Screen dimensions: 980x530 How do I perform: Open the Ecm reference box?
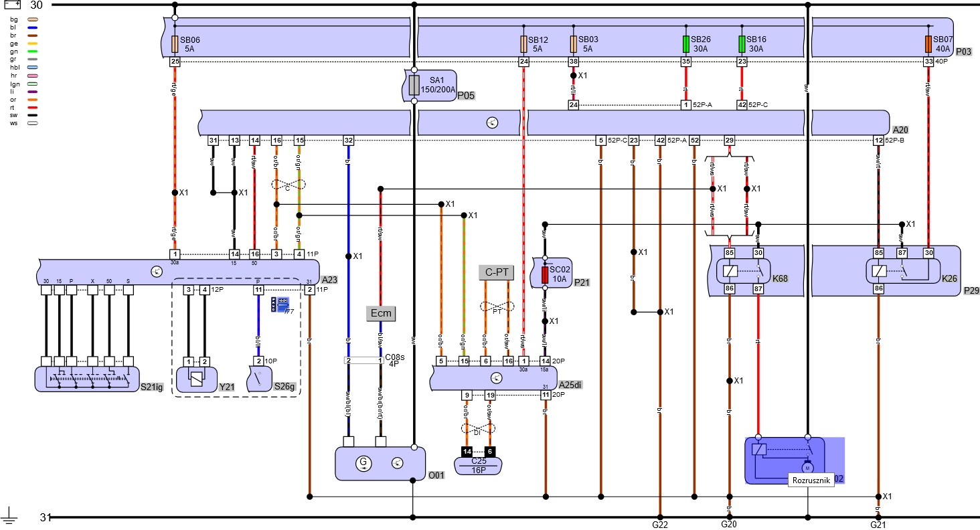(x=380, y=313)
